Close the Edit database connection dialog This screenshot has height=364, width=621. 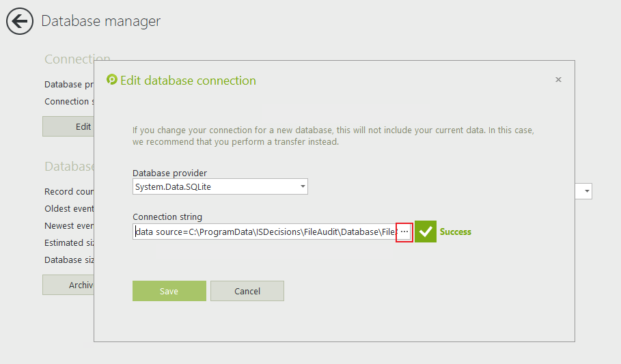[558, 80]
